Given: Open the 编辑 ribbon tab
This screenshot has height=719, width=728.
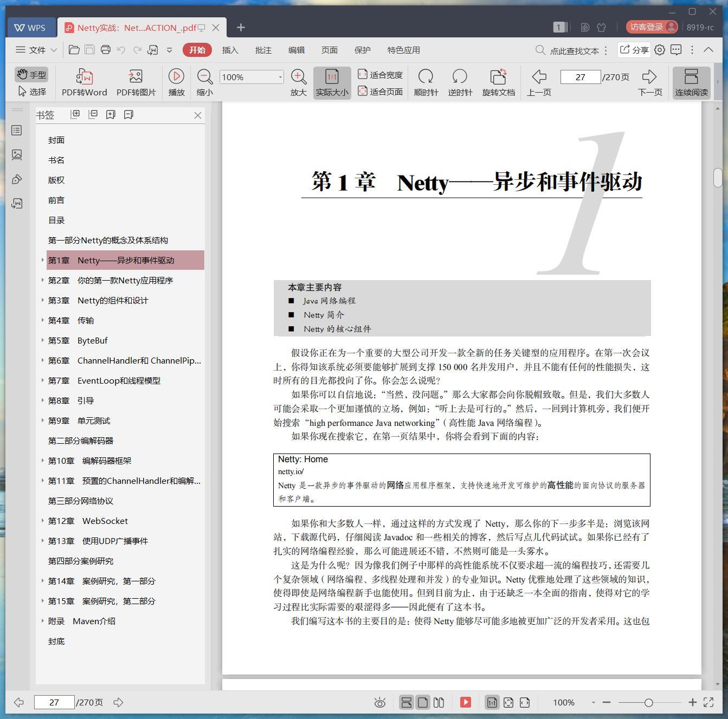Looking at the screenshot, I should click(296, 50).
